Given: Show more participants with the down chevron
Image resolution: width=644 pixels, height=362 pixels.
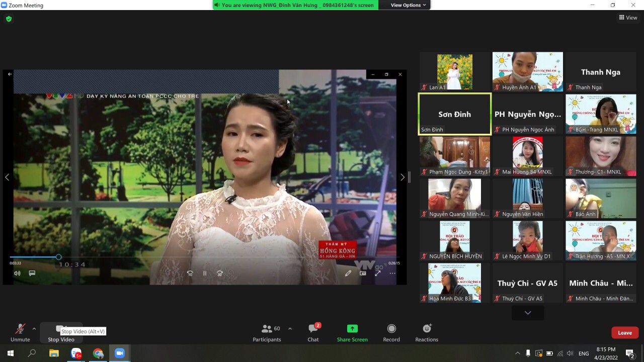Looking at the screenshot, I should 528,313.
